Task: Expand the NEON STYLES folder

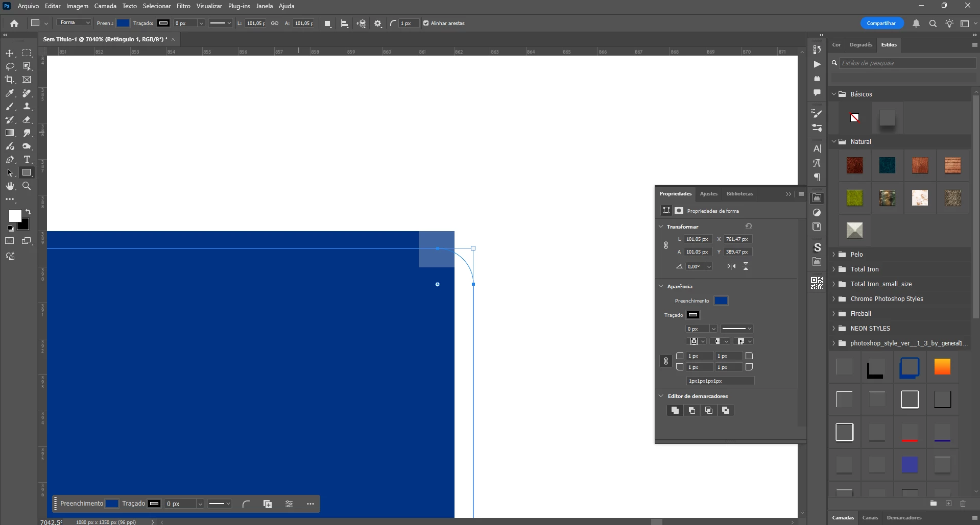Action: (834, 329)
